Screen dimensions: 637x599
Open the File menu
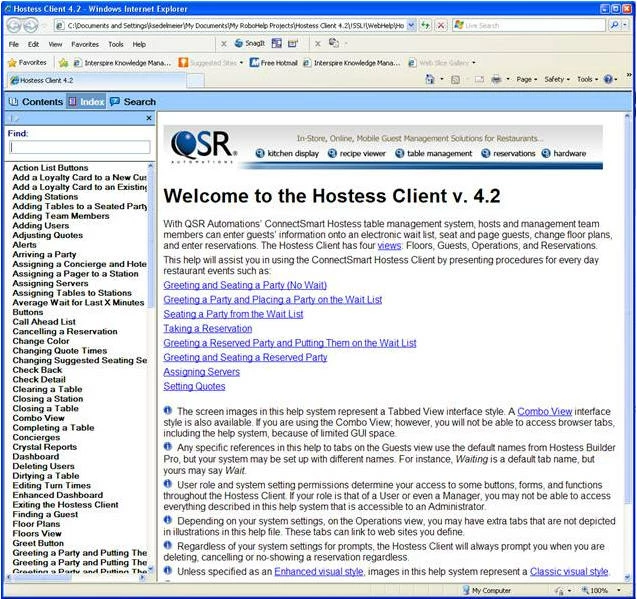(13, 44)
